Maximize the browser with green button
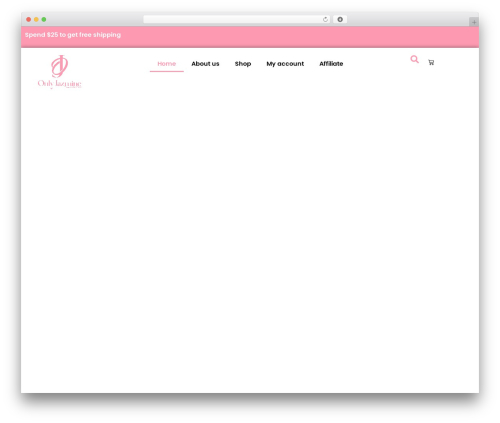This screenshot has height=423, width=500. click(x=44, y=20)
